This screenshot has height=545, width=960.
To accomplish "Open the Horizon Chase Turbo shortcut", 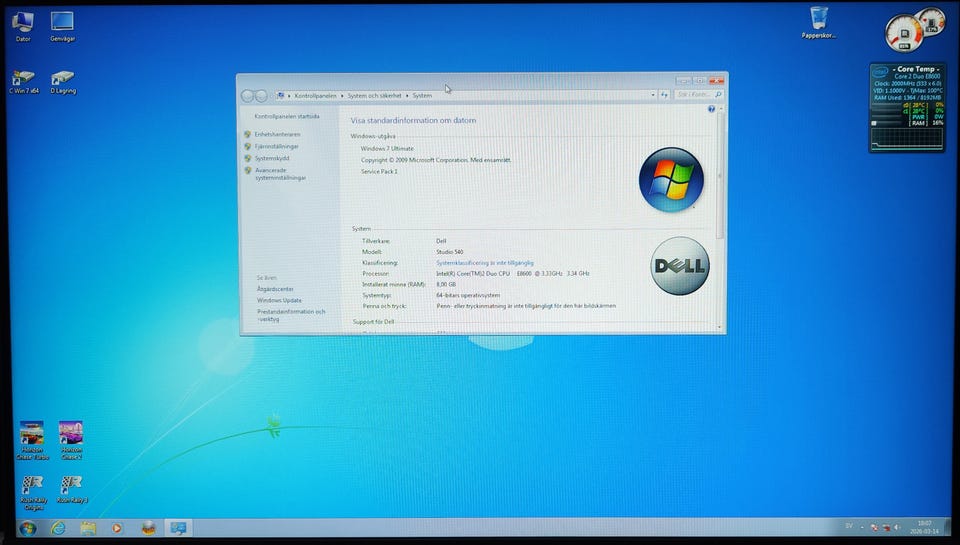I will tap(32, 434).
